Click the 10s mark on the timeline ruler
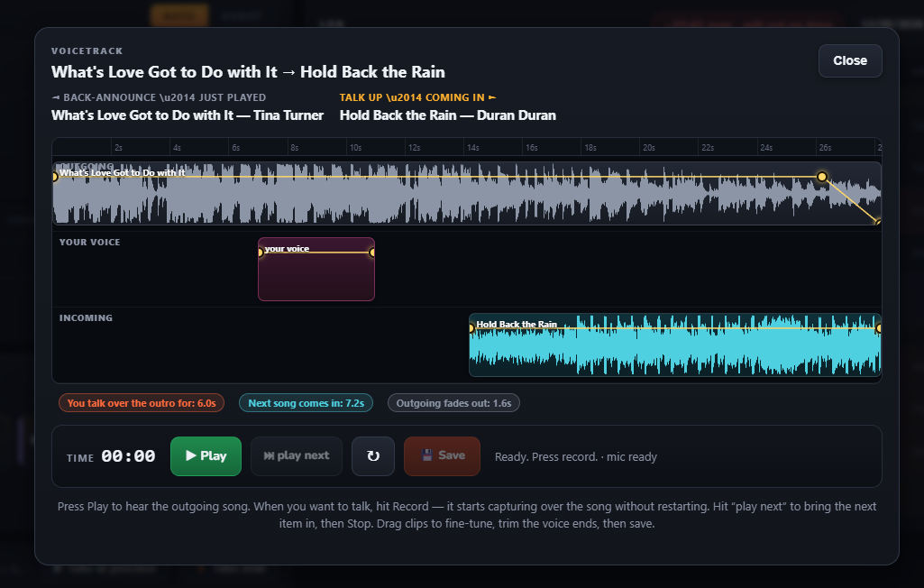This screenshot has height=588, width=924. [x=355, y=147]
